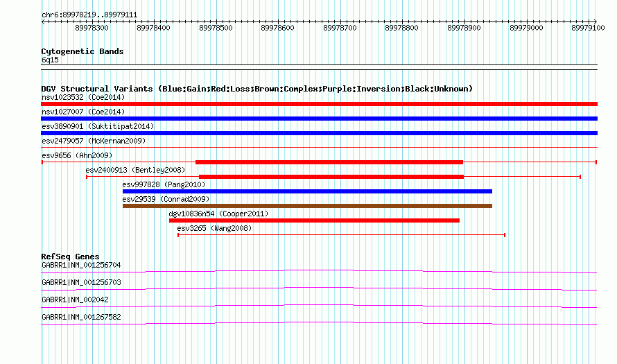The height and width of the screenshot is (364, 617).
Task: Click the nsv1023532 (Coe2014) red variant bar
Action: [x=319, y=104]
